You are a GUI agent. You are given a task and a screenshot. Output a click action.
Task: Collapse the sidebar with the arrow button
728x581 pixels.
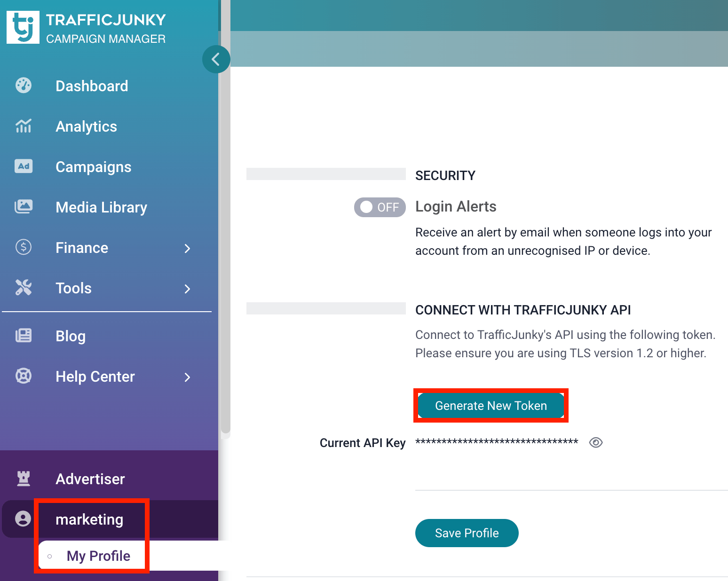pos(216,59)
